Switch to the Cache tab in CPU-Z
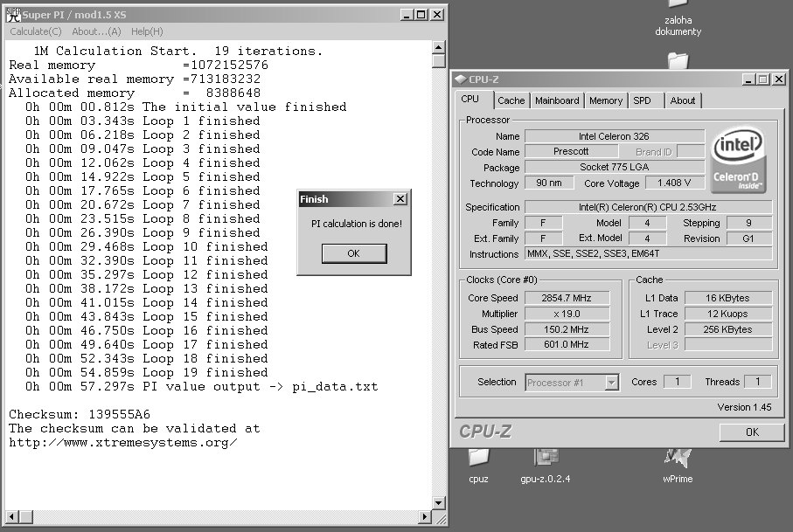Image resolution: width=793 pixels, height=532 pixels. click(511, 100)
